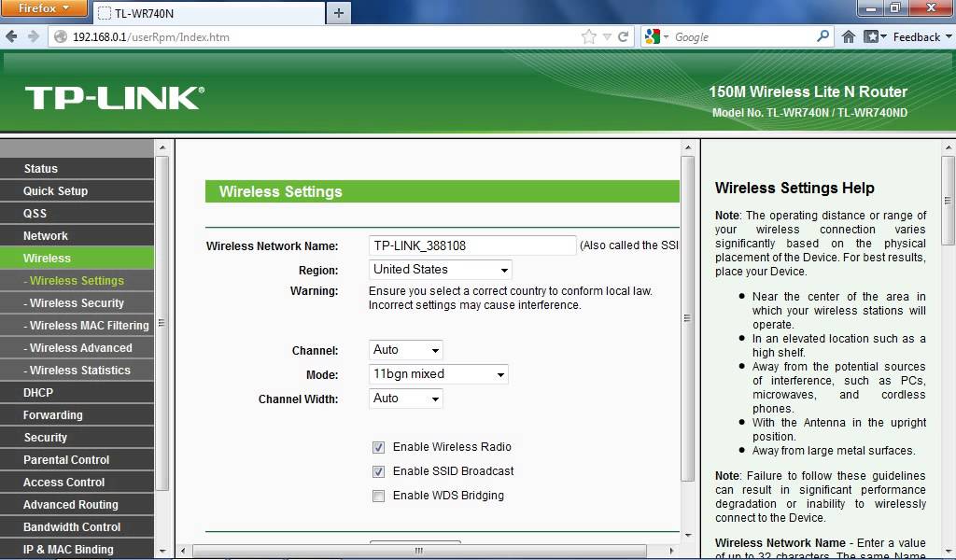Go to Wireless MAC Filtering submenu
Screen dimensions: 956x560
point(77,326)
